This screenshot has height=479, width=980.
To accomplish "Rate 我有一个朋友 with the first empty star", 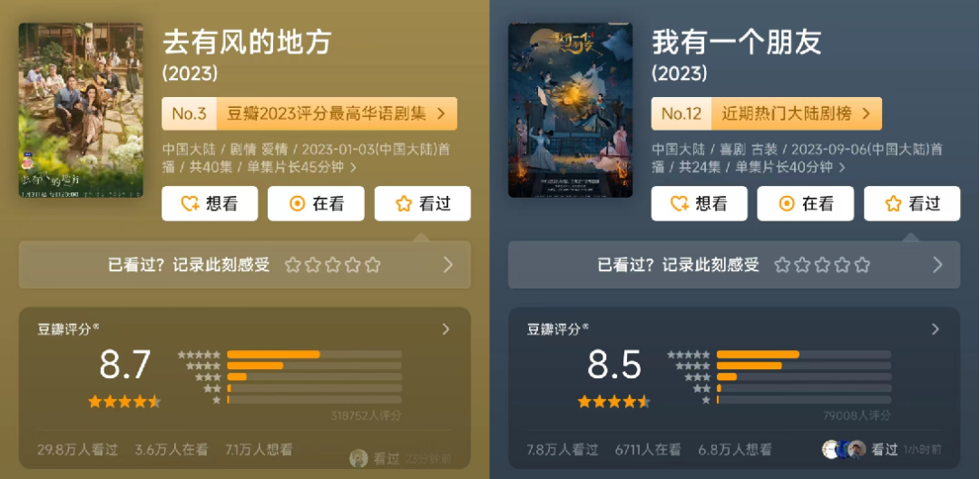I will click(x=782, y=265).
